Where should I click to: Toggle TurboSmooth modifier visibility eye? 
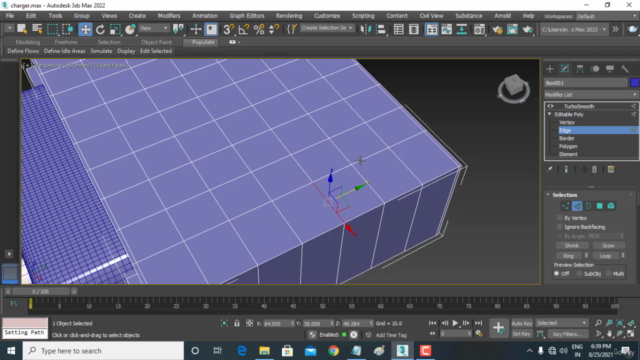[550, 106]
